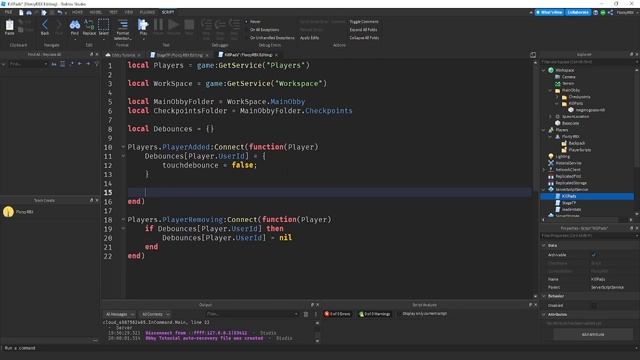Collapse the Workspace node in Explorer
The image size is (640, 360).
(x=544, y=70)
